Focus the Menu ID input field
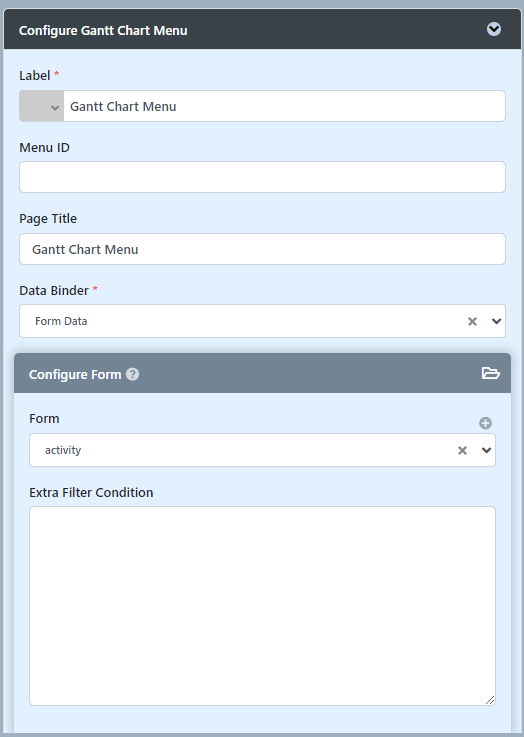The width and height of the screenshot is (524, 737). (262, 177)
